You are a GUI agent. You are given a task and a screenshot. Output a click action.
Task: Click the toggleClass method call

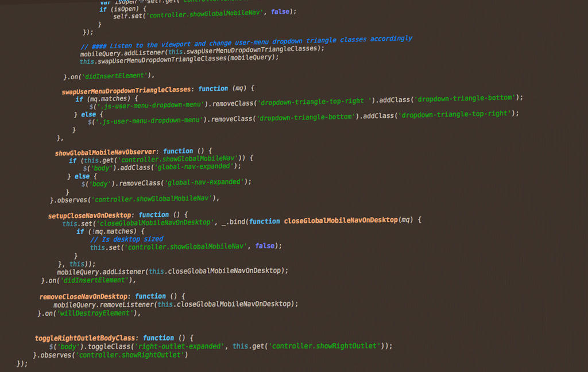(110, 347)
